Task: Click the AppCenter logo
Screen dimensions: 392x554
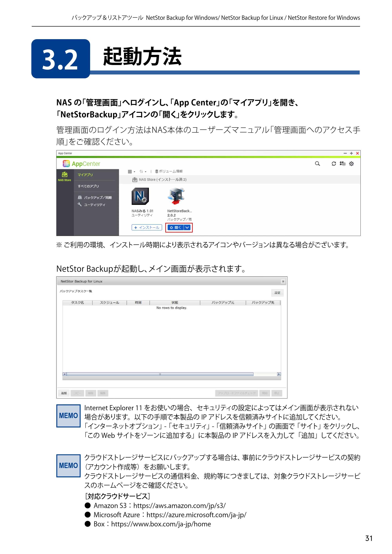Action: click(x=81, y=164)
